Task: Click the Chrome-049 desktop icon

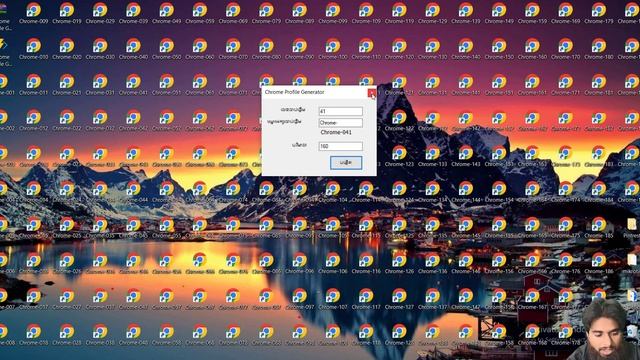Action: point(167,13)
